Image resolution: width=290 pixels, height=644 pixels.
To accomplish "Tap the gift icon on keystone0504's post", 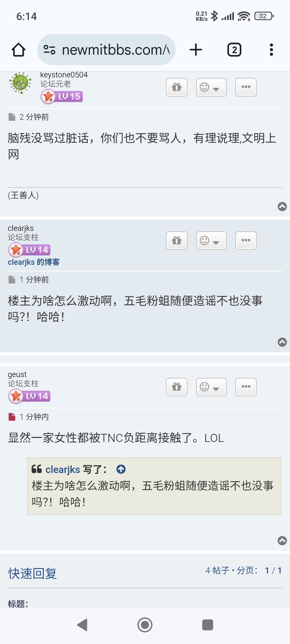I will click(177, 87).
